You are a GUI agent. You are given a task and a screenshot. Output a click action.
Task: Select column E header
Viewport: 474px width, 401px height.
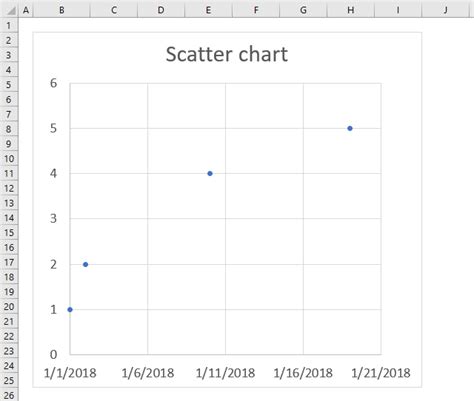click(x=208, y=10)
